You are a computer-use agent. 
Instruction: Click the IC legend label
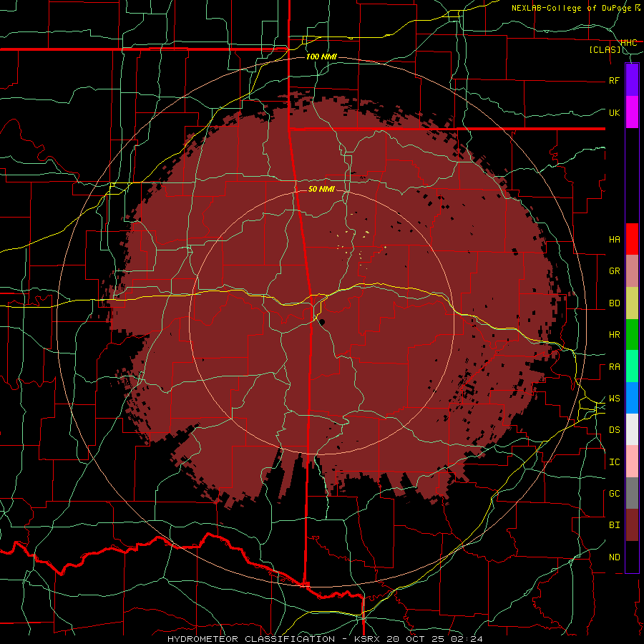tap(614, 462)
